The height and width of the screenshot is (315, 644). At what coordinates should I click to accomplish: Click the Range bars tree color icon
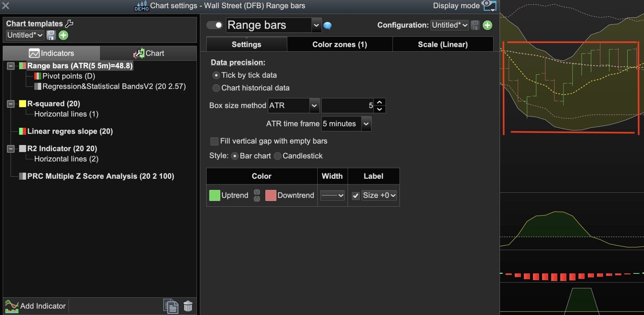tap(23, 66)
